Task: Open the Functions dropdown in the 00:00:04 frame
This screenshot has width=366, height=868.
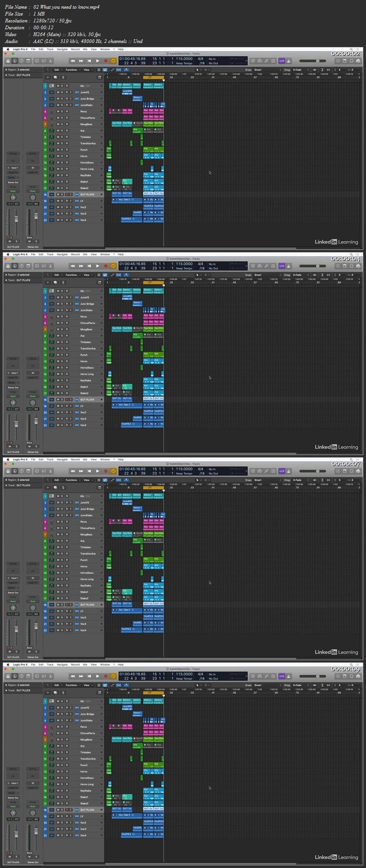Action: (73, 275)
